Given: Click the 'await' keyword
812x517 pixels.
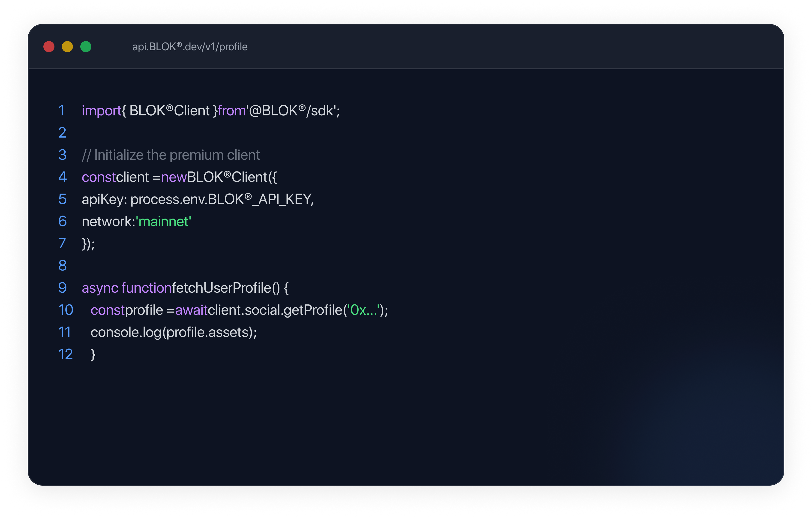Looking at the screenshot, I should point(192,310).
